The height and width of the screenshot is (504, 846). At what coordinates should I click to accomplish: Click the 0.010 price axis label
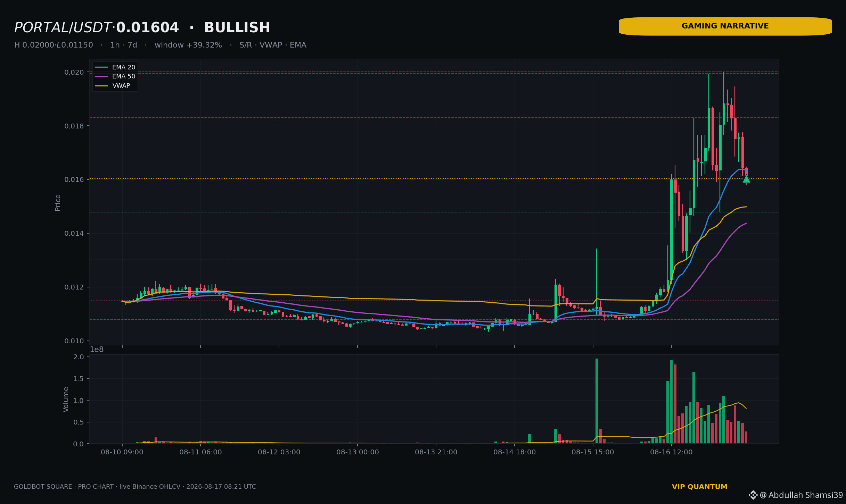pyautogui.click(x=74, y=341)
